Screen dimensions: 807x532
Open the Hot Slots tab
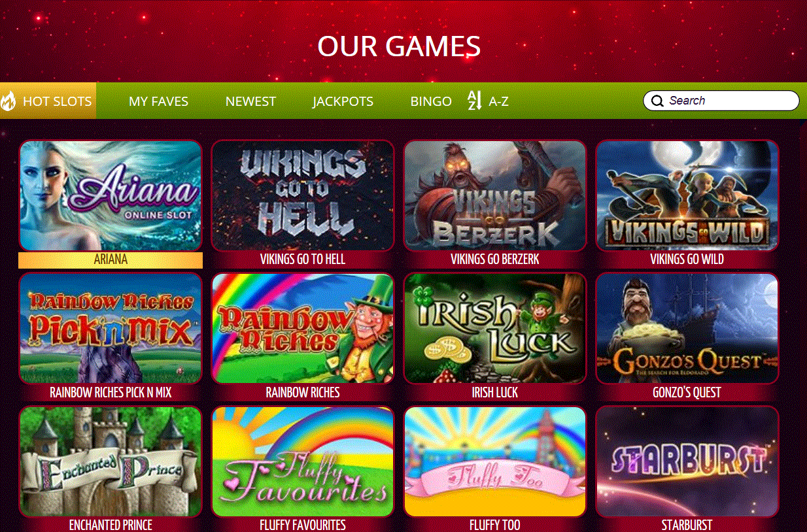point(48,101)
